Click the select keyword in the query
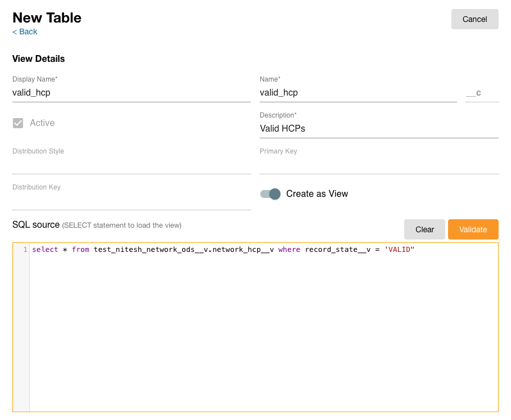This screenshot has height=420, width=511. [x=45, y=250]
